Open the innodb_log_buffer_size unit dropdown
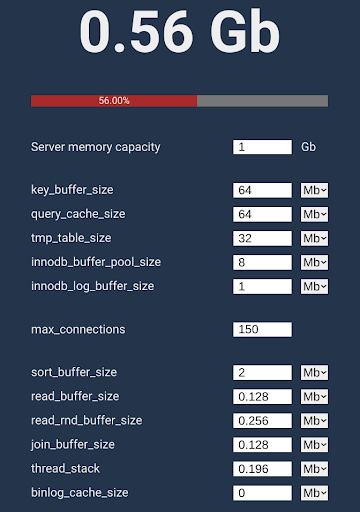 pyautogui.click(x=314, y=286)
